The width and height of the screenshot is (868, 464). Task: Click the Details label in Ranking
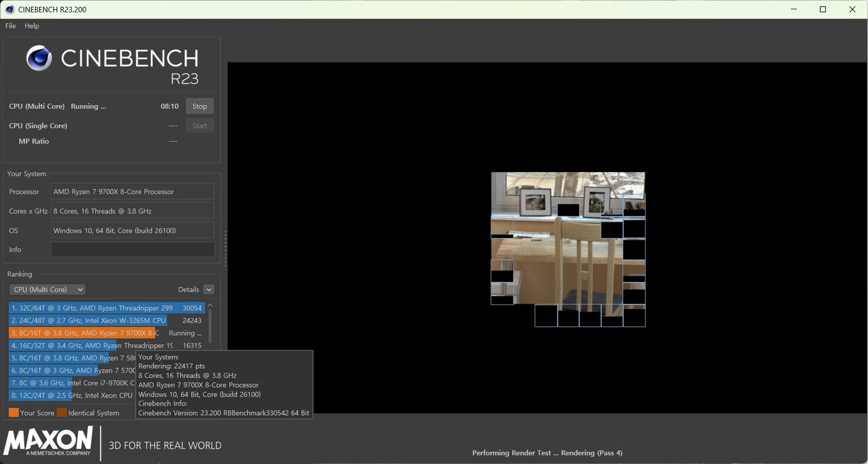point(189,290)
